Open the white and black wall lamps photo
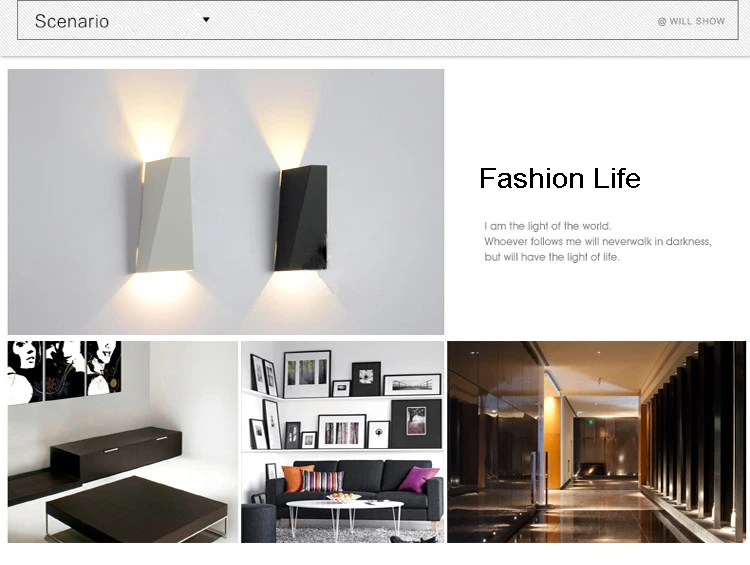This screenshot has width=750, height=565. tap(226, 202)
